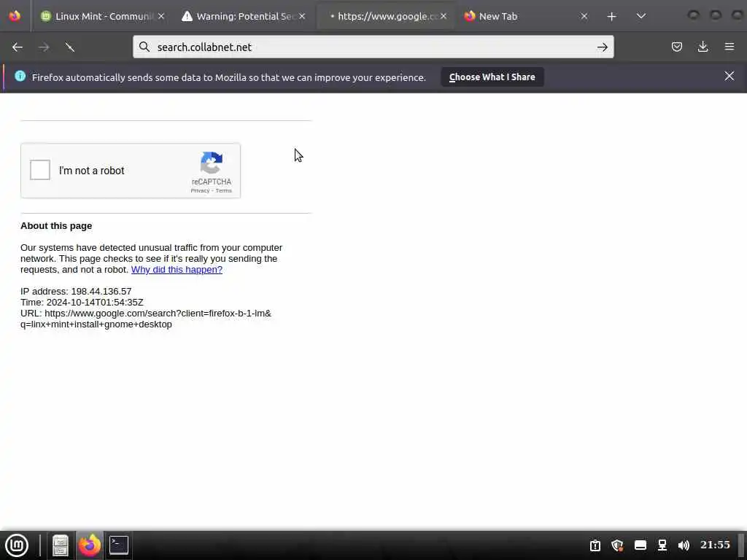The image size is (747, 560).
Task: Open the Linux Mint start menu
Action: click(17, 545)
